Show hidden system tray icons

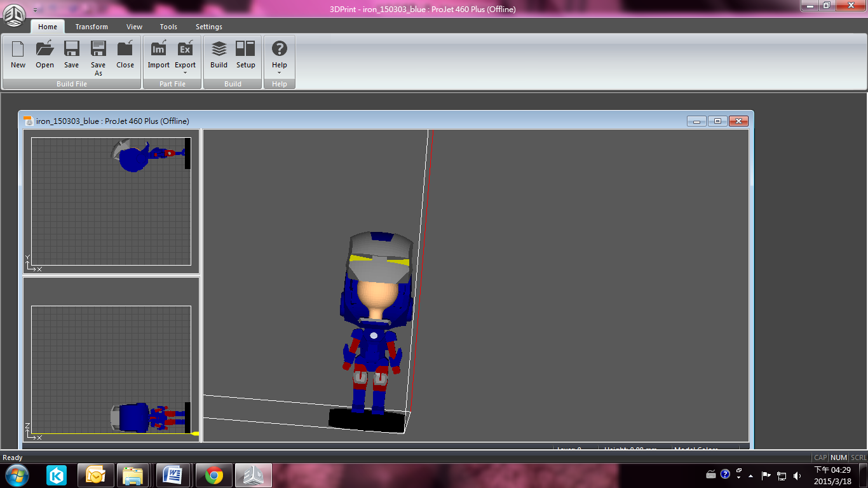[751, 475]
